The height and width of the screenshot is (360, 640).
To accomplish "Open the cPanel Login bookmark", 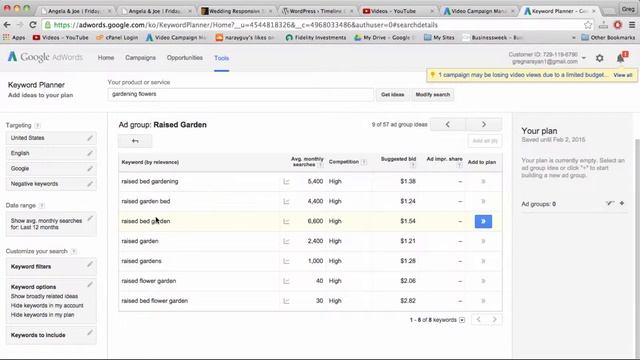I will click(x=117, y=38).
